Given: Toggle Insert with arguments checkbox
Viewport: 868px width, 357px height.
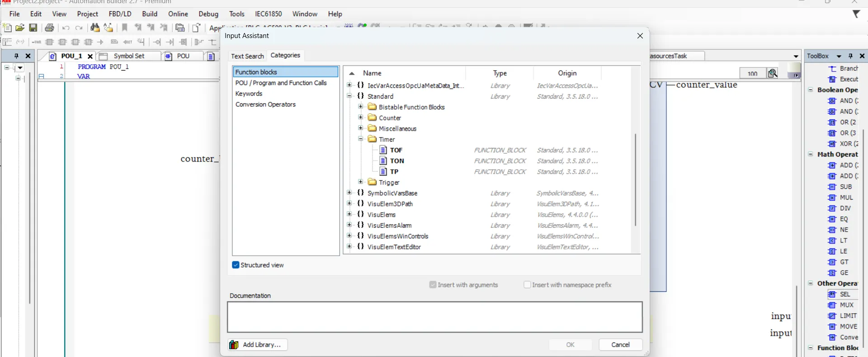Looking at the screenshot, I should click(433, 285).
